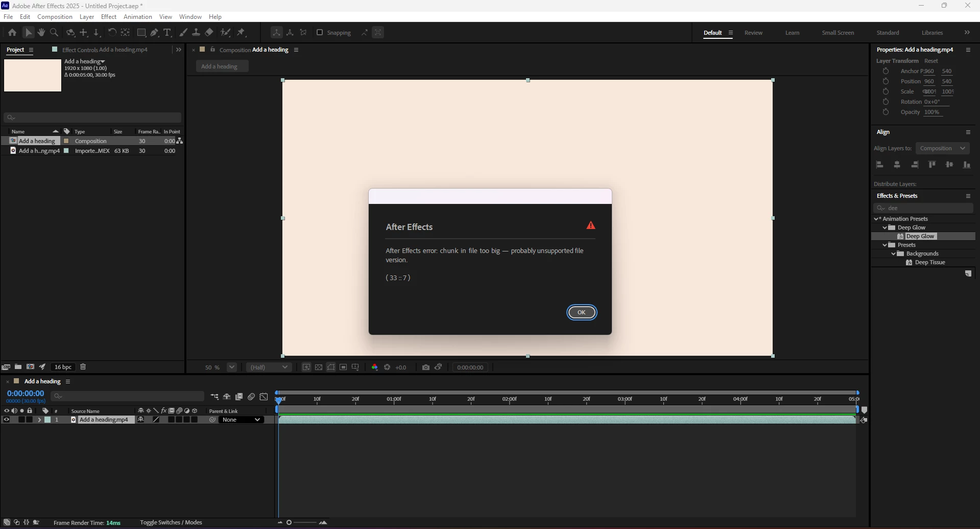
Task: Toggle the transparency grid in viewer
Action: pos(319,367)
